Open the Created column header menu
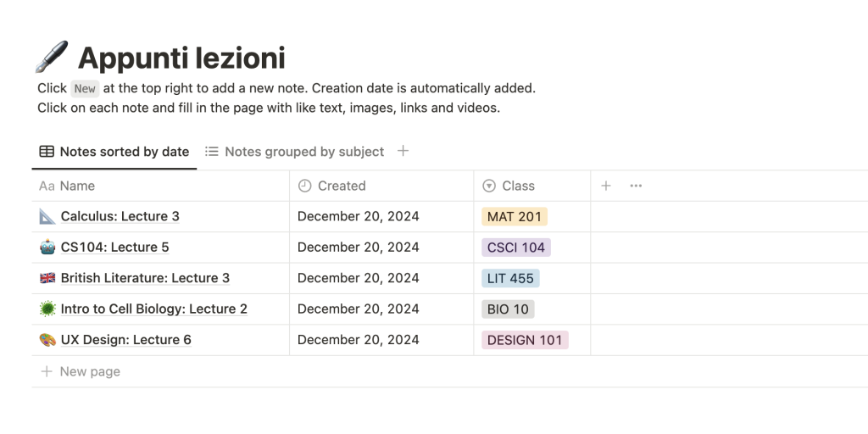This screenshot has height=434, width=868. point(342,186)
